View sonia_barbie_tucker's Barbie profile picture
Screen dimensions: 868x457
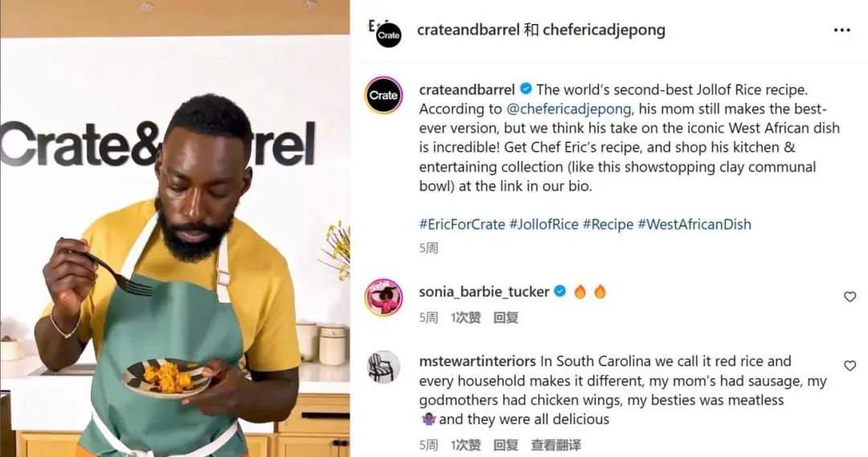(x=383, y=297)
